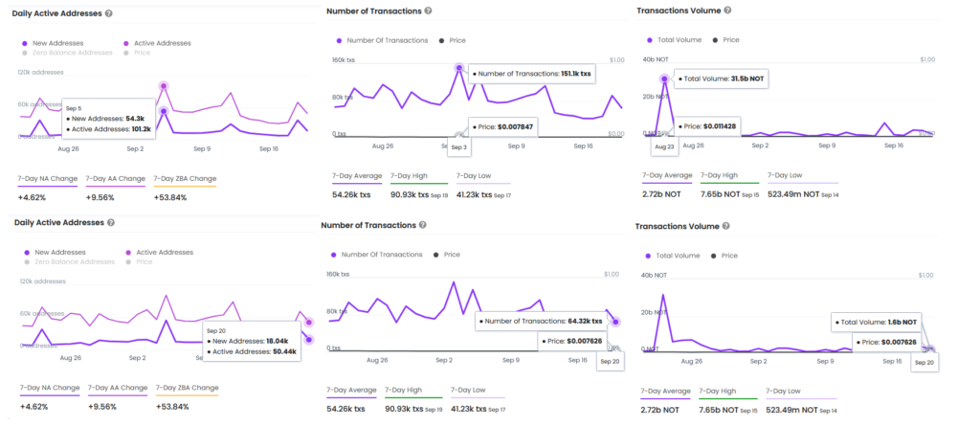The height and width of the screenshot is (426, 980).
Task: Click 'Sep 20' date label in lower transactions chart
Action: coord(611,362)
